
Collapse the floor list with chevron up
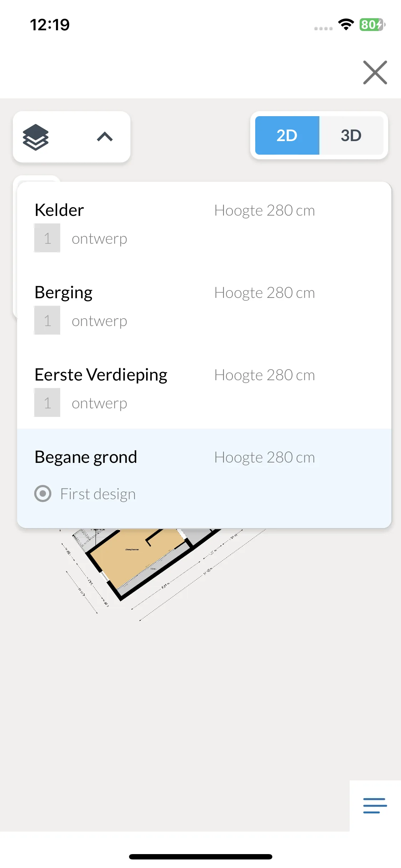tap(105, 137)
